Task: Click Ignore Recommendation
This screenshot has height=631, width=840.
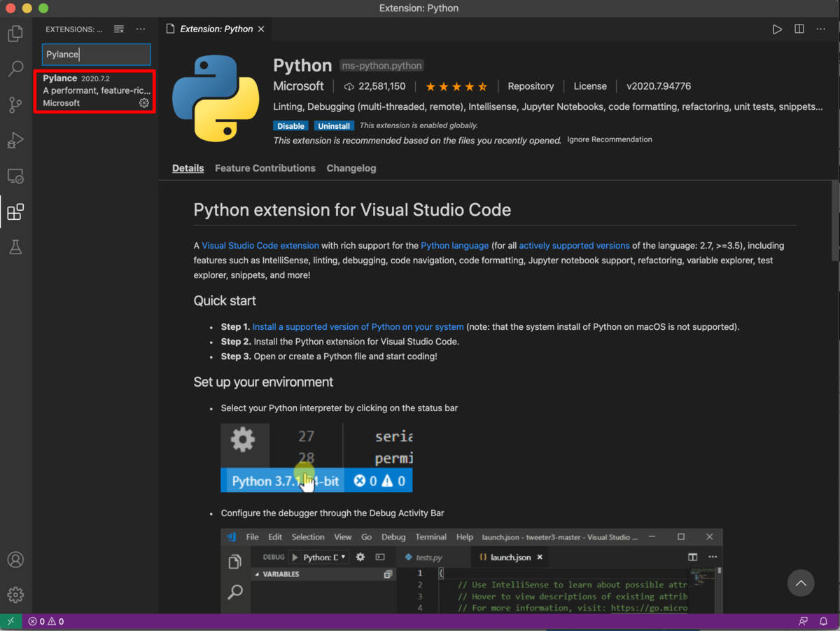Action: tap(610, 139)
